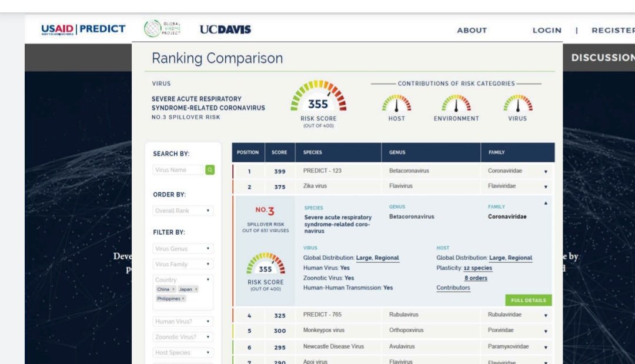Click the Global Virome Project logo
Image resolution: width=635 pixels, height=364 pixels.
pos(163,29)
